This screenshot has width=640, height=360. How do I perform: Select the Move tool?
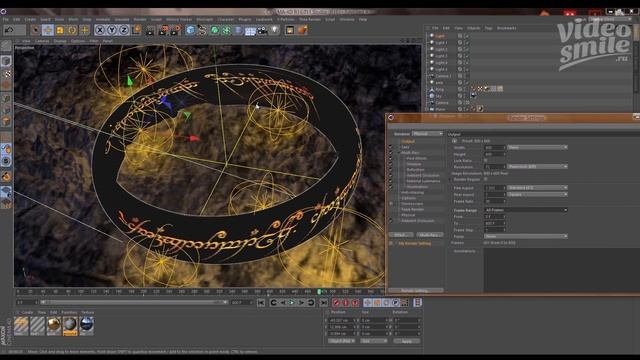[48, 30]
